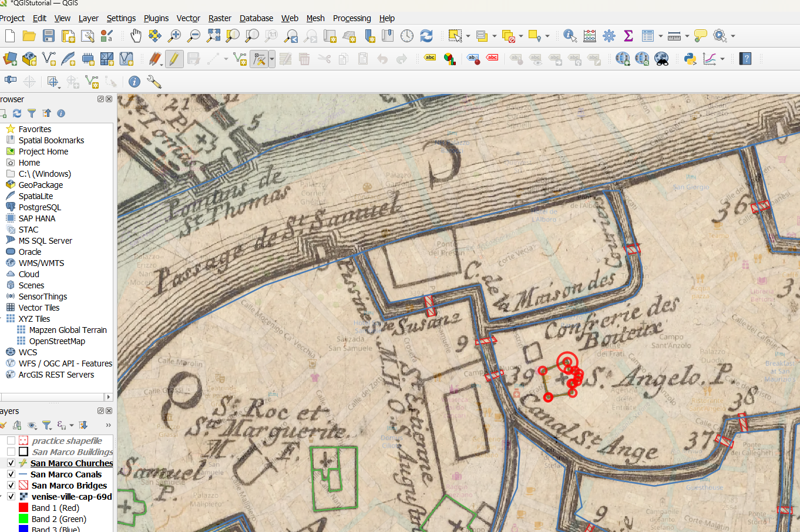
Task: Click the Map Tips speech bubble icon
Action: 700,36
